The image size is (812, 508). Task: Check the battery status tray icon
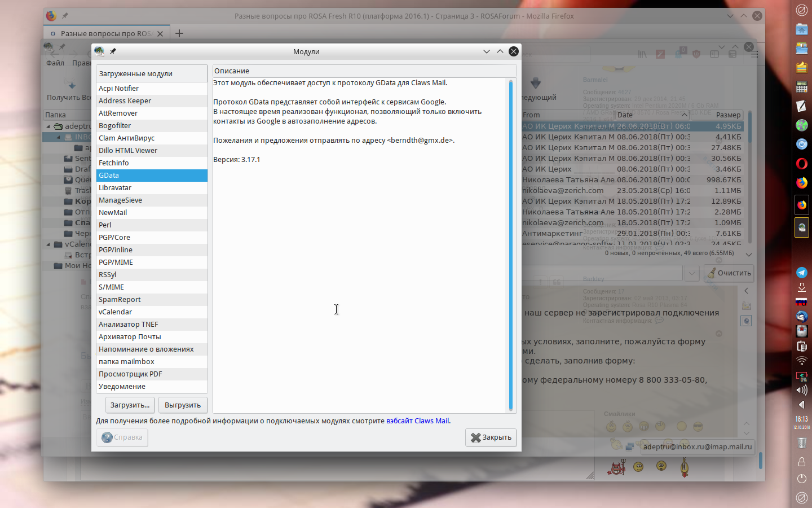coord(801,376)
